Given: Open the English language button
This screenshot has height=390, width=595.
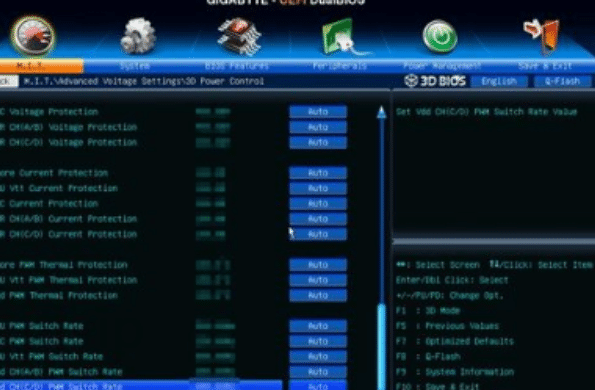Looking at the screenshot, I should point(499,81).
